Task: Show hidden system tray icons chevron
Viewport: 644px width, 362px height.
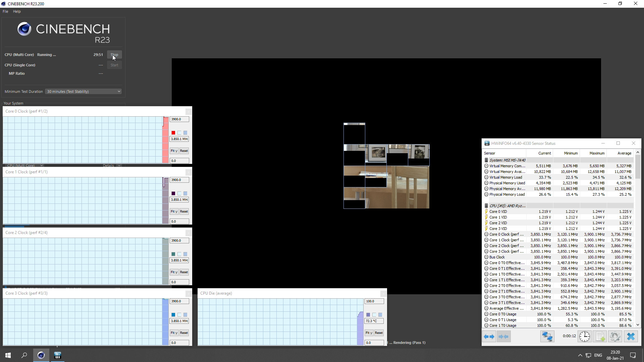Action: click(x=580, y=355)
